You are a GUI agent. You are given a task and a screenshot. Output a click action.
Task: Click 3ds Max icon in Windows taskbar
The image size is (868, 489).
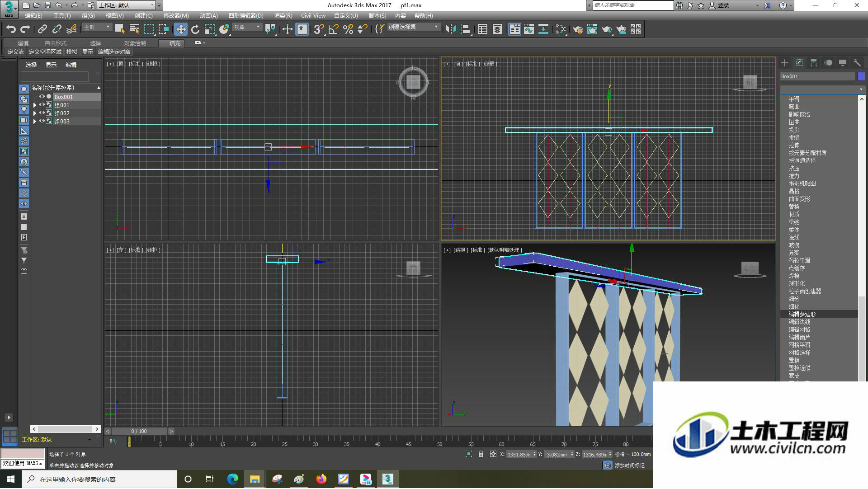click(x=388, y=479)
